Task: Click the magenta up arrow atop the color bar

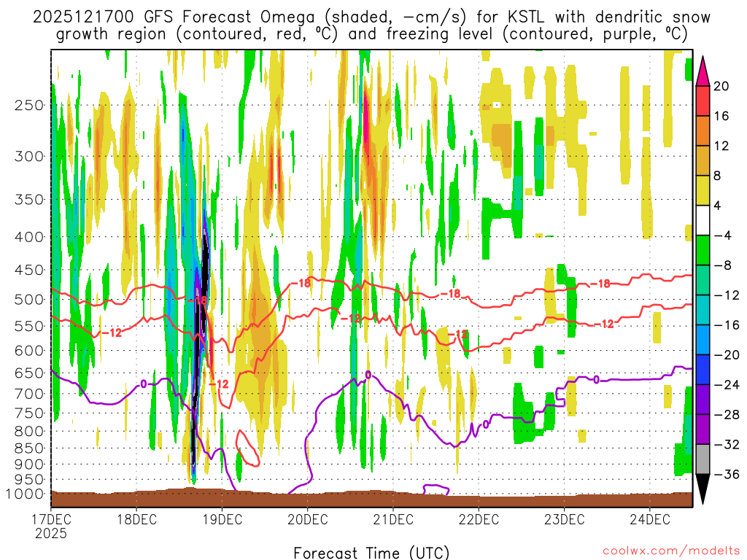Action: pyautogui.click(x=703, y=70)
